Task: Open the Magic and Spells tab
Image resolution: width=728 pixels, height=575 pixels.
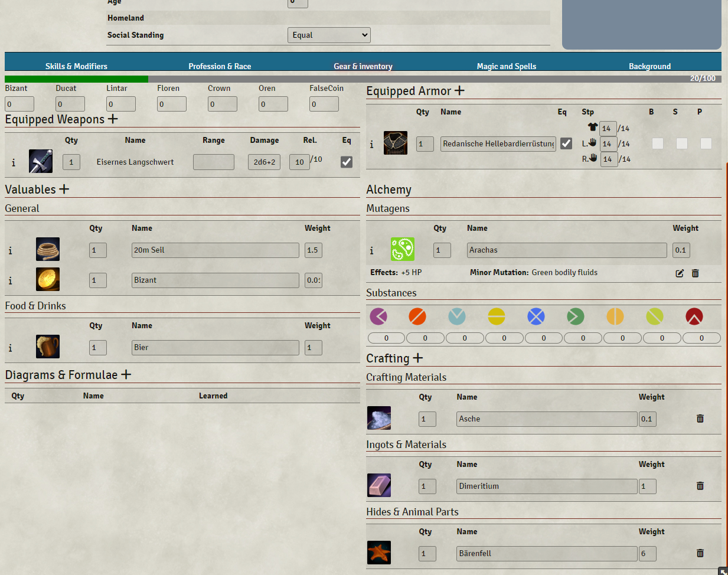Action: click(x=507, y=66)
